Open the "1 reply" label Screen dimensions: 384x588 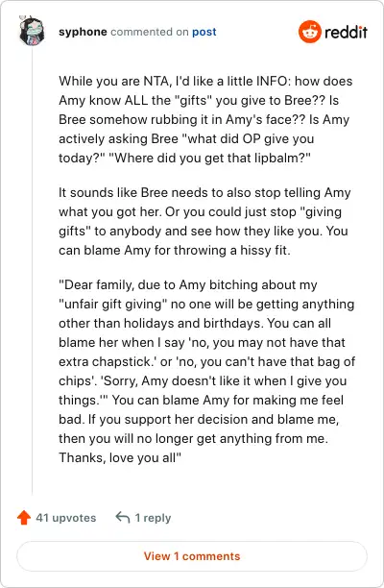[153, 518]
